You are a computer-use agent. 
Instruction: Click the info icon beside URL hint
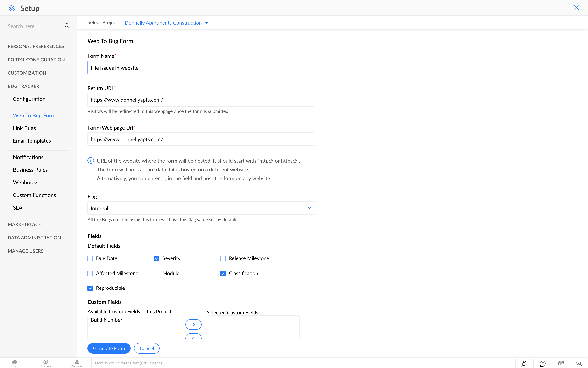(x=91, y=161)
